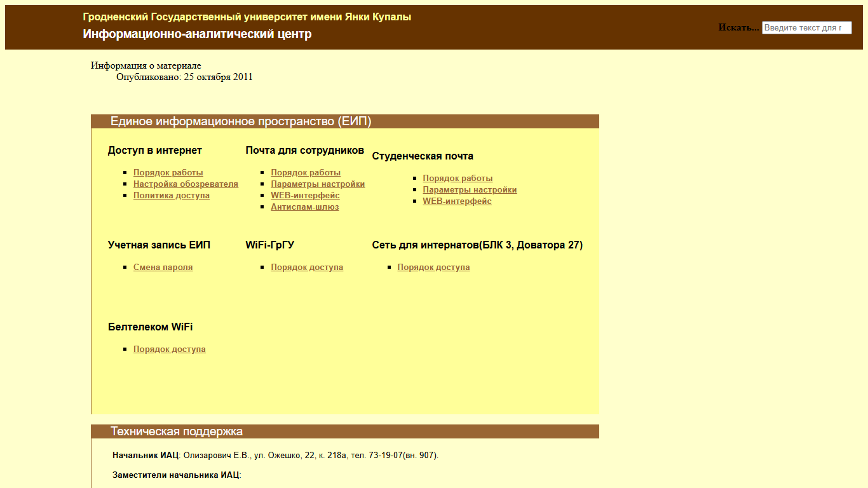Click 'Единое информационное пространство (ЕИП)' heading
Viewport: 868px width, 488px height.
[x=241, y=121]
